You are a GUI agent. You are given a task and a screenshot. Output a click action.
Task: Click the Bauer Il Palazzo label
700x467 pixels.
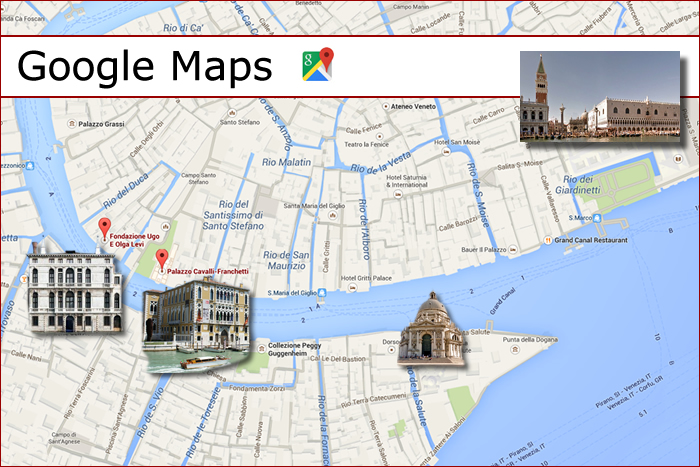click(x=484, y=250)
